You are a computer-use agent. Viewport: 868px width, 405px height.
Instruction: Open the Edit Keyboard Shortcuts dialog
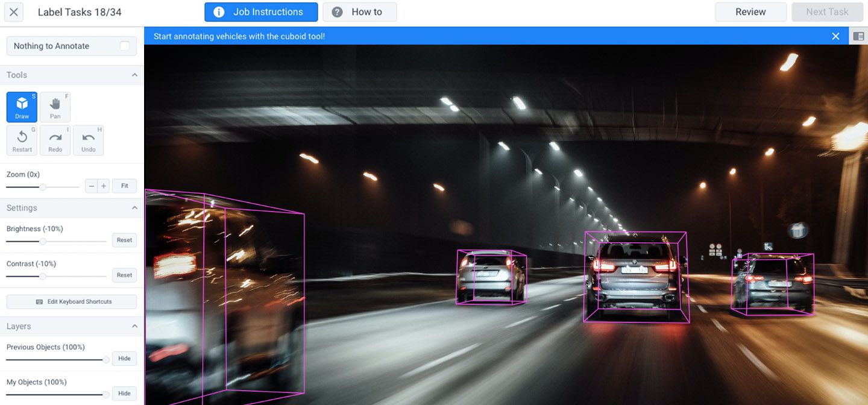pos(71,301)
